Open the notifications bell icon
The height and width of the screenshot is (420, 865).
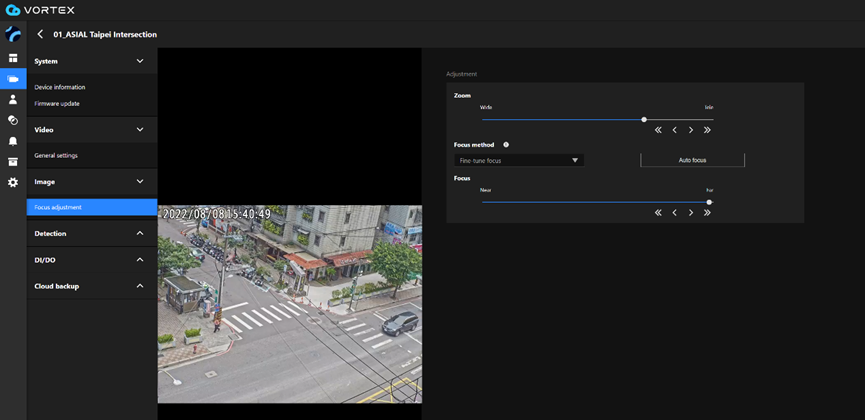[x=13, y=141]
